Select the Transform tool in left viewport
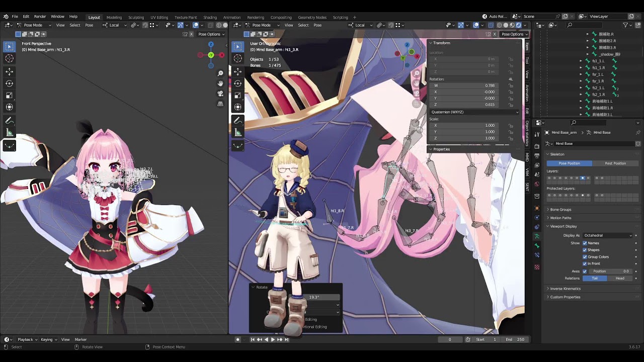 10,107
